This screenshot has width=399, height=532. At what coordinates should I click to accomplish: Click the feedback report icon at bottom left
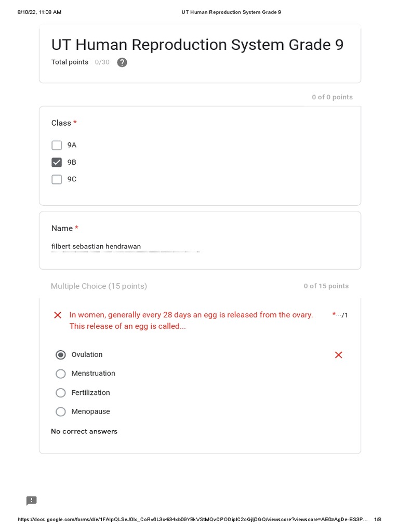tap(32, 501)
